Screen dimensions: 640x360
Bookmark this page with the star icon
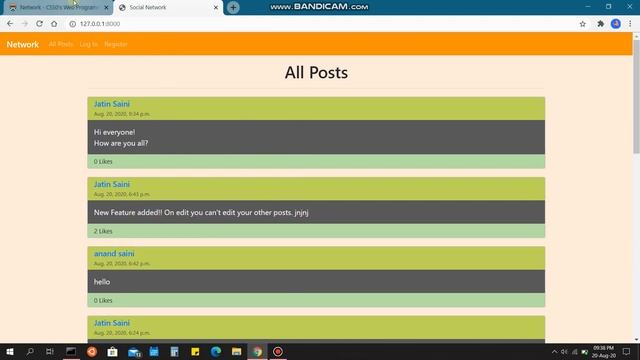coord(582,24)
